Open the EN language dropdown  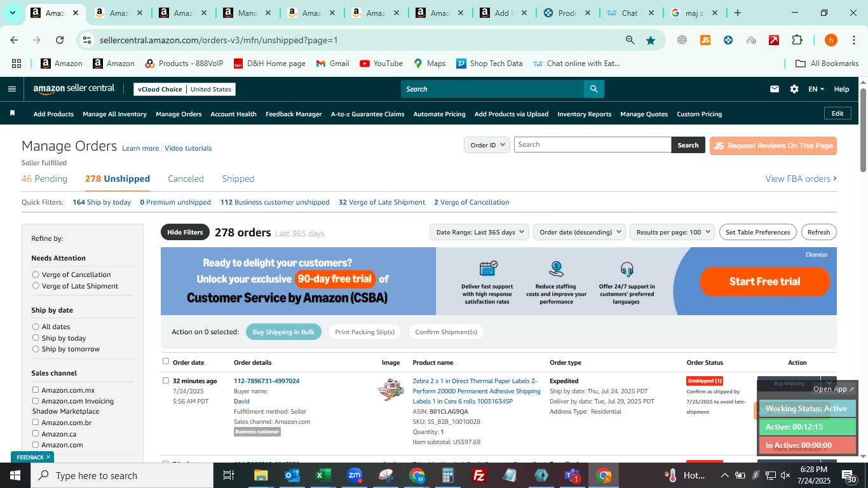(816, 89)
